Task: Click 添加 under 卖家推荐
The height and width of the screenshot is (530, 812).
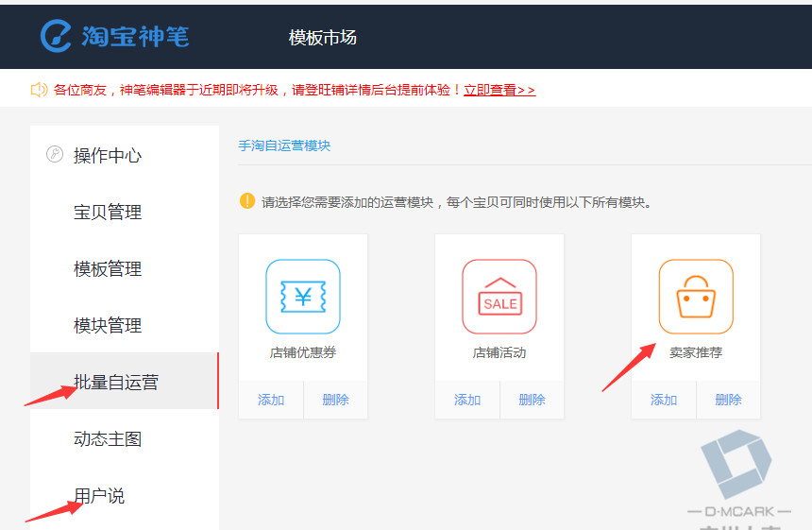Action: (x=664, y=400)
